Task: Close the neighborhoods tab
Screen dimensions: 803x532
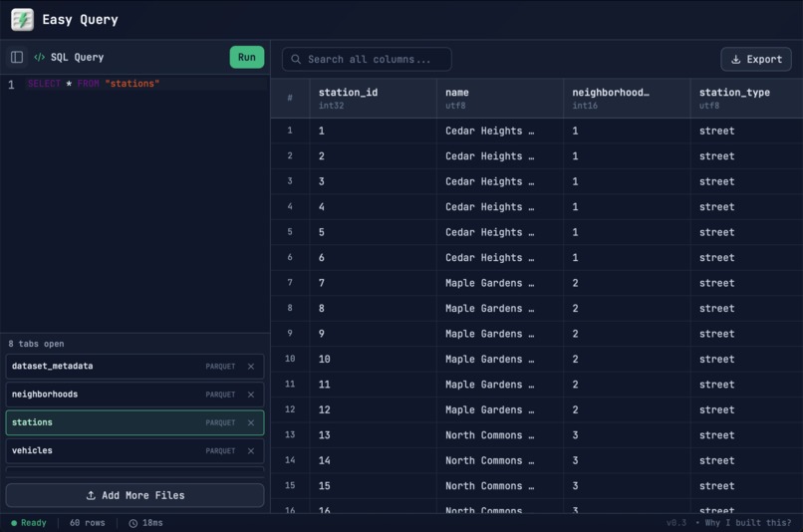Action: coord(251,395)
